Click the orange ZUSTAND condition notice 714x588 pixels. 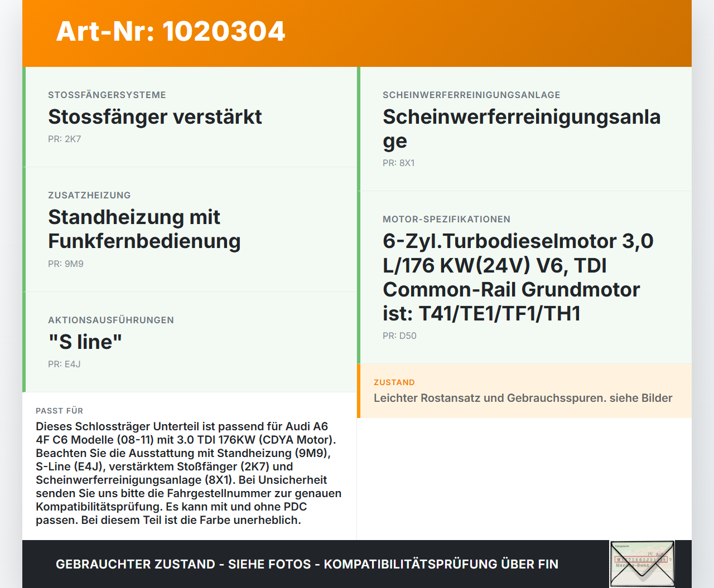click(524, 391)
